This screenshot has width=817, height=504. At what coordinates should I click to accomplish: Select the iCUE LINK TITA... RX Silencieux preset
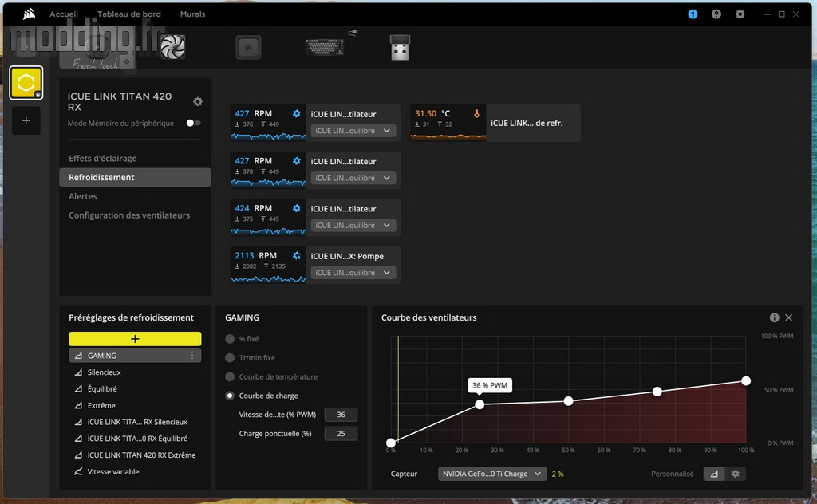135,422
